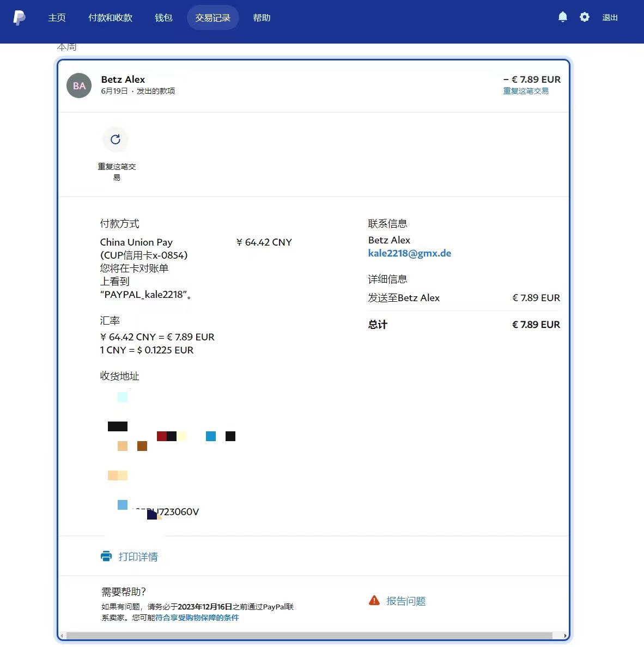This screenshot has height=647, width=644.
Task: Select the 交易记录 tab
Action: [x=212, y=17]
